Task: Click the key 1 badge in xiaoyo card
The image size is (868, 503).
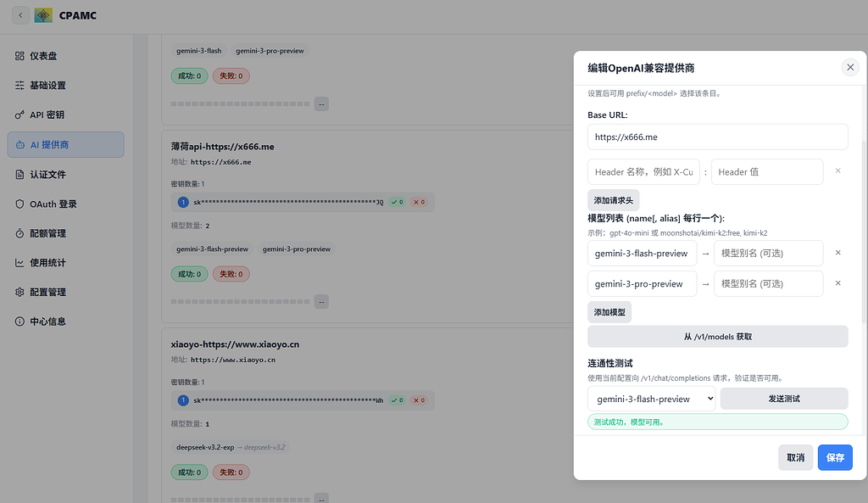Action: coord(183,400)
